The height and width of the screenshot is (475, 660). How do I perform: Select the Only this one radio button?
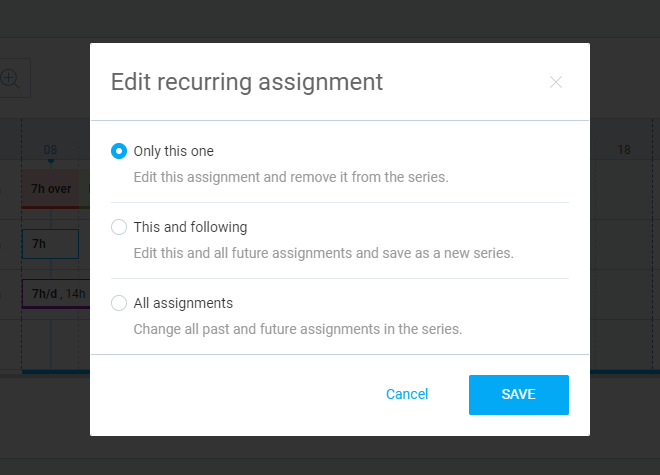click(x=119, y=151)
